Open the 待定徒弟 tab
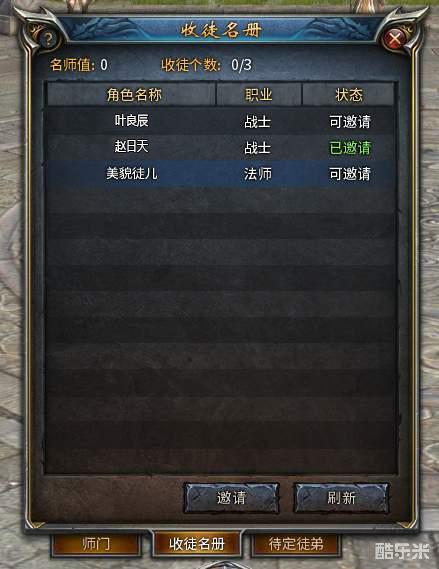439x569 pixels. point(296,544)
